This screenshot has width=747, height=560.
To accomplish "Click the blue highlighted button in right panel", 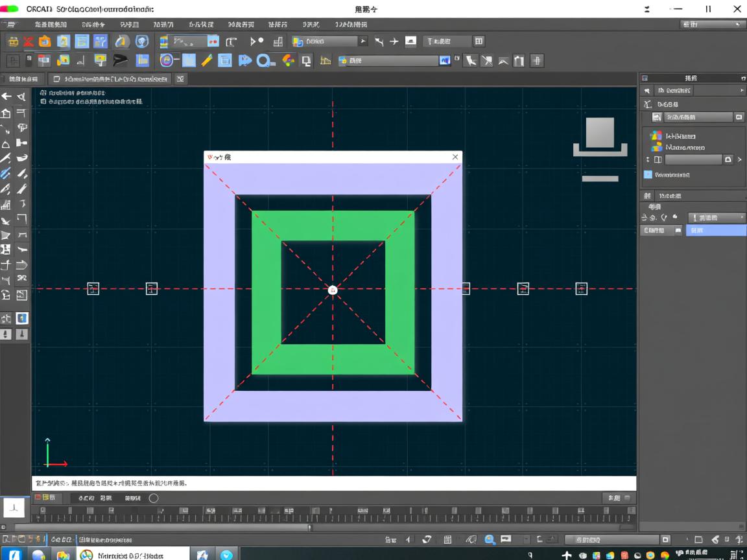I will tap(716, 230).
